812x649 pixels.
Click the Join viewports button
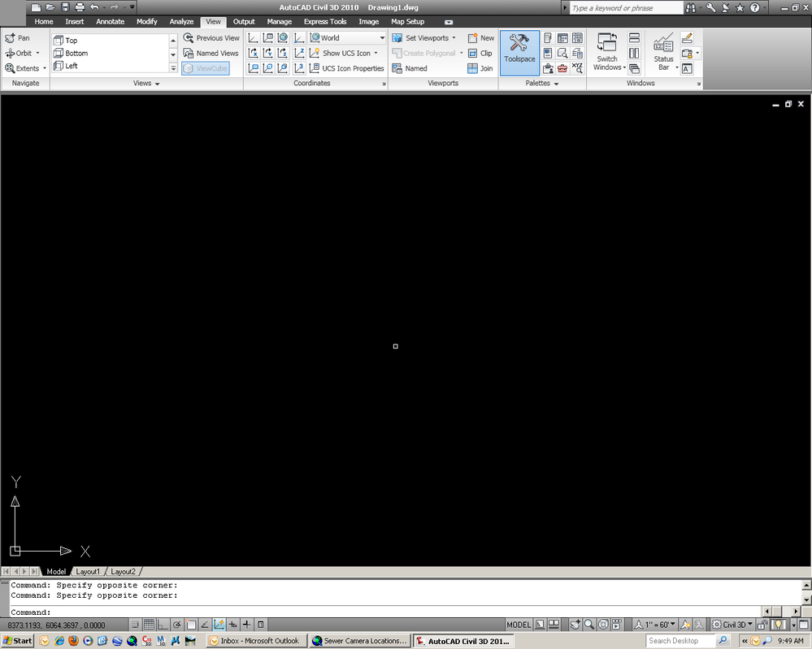tap(480, 67)
